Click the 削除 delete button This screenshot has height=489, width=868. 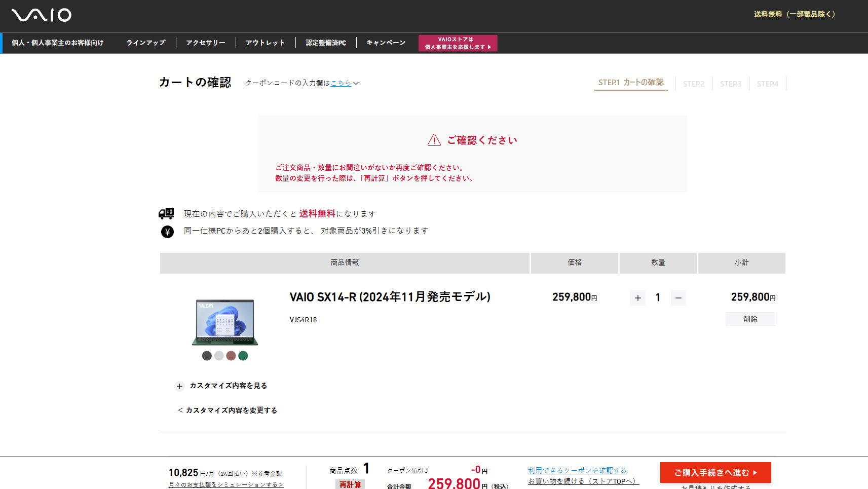coord(750,319)
